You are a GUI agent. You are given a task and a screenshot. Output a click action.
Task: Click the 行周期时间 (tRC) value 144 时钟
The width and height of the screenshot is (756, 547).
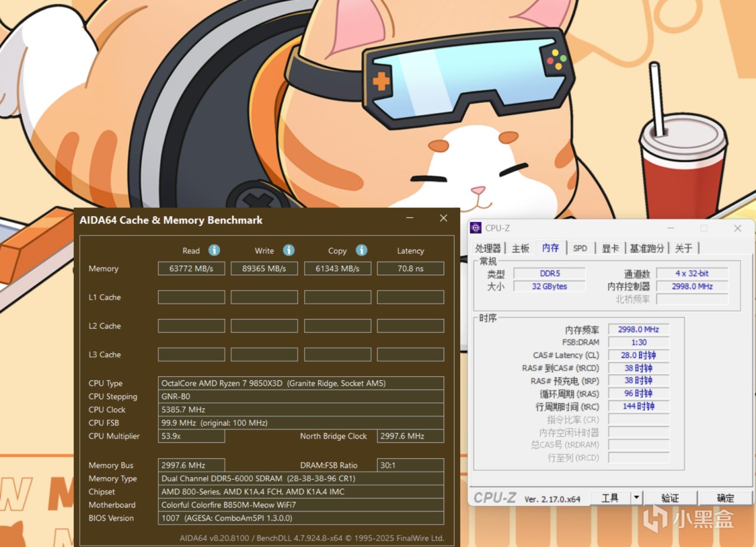(638, 406)
